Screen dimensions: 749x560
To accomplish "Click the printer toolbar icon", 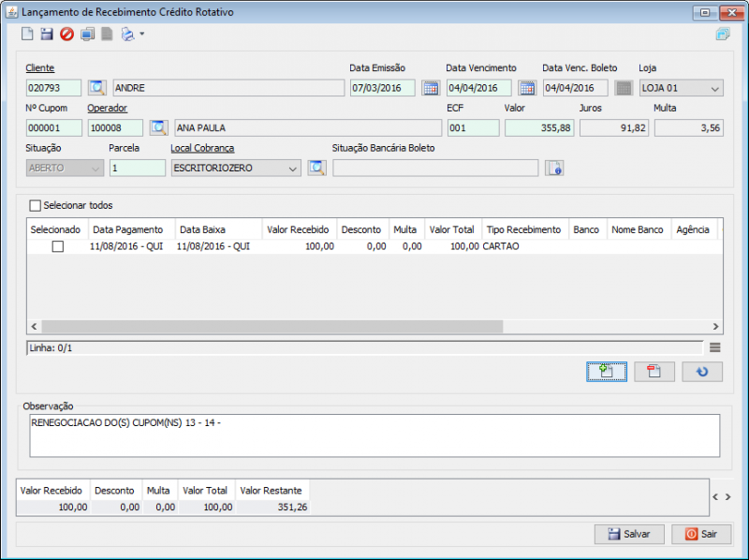I will tap(127, 34).
